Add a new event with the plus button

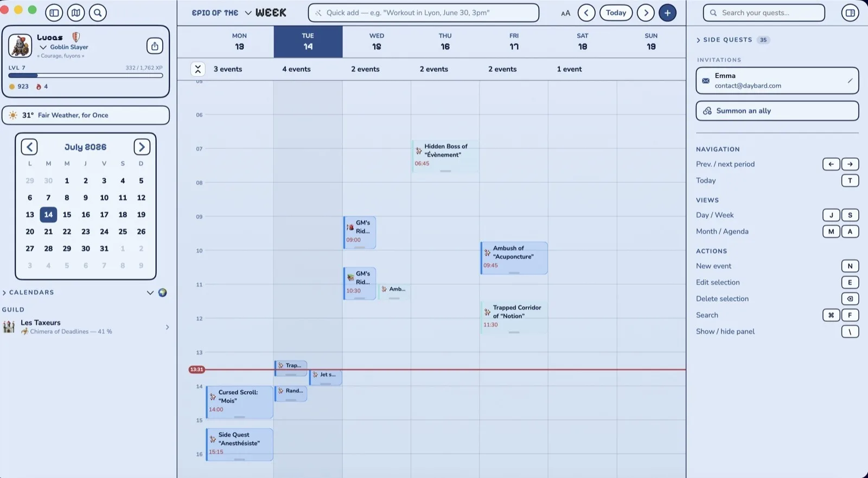pyautogui.click(x=667, y=12)
